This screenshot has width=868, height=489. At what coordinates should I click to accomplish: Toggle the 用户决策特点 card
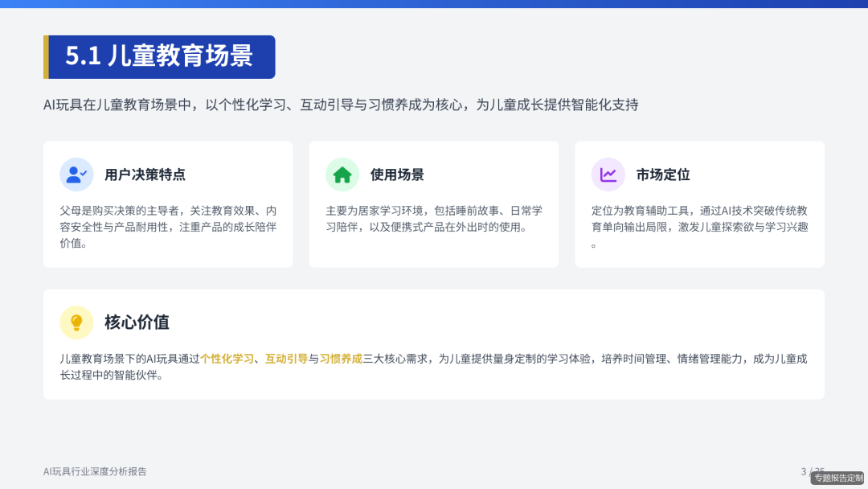pyautogui.click(x=168, y=203)
